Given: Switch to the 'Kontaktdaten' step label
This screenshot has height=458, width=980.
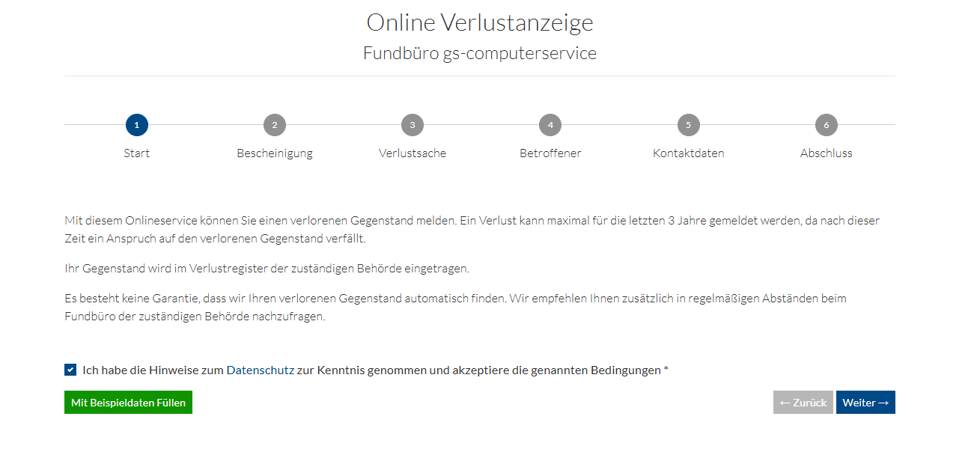Looking at the screenshot, I should click(688, 153).
